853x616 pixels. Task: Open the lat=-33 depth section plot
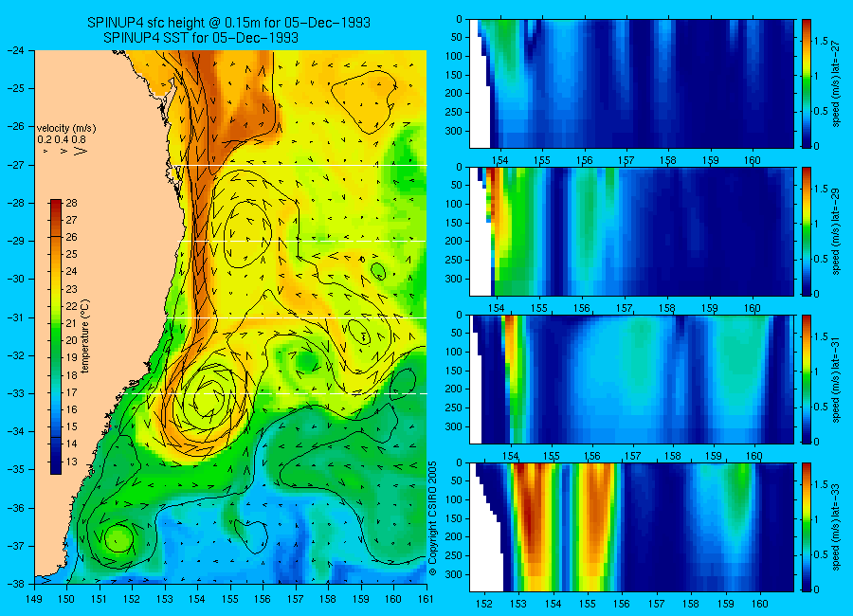(631, 527)
